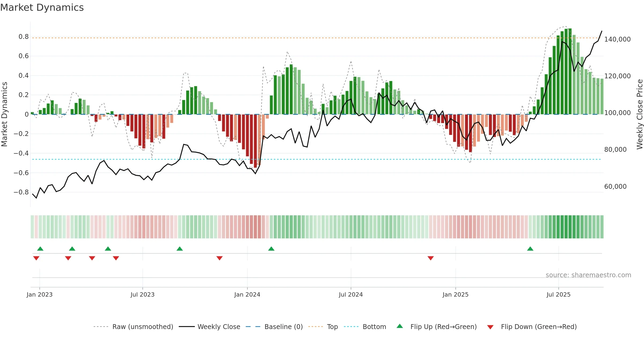Click the 60,000 price axis label
This screenshot has height=362, width=644.
pyautogui.click(x=615, y=187)
